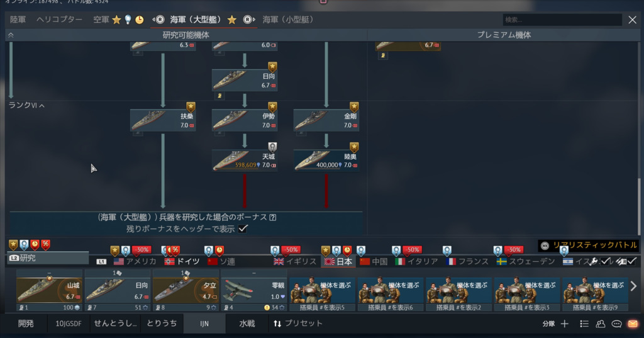
Task: Click the help icon beside research bonus text
Action: point(273,217)
